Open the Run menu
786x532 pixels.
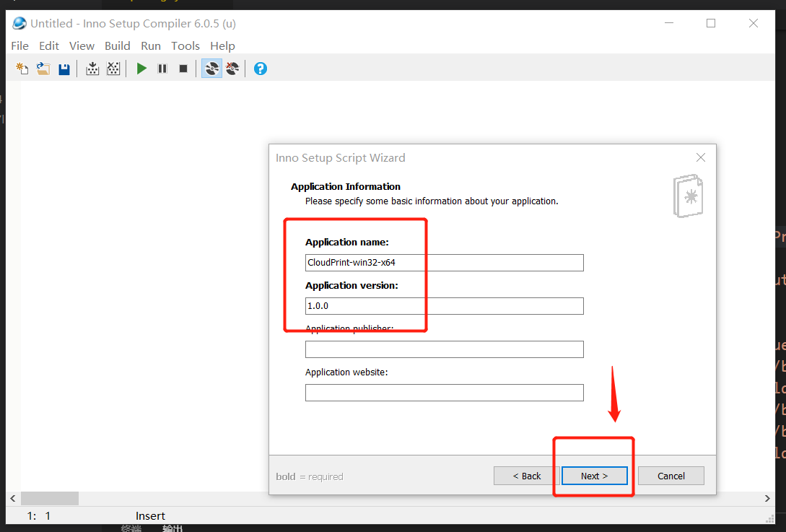click(x=151, y=45)
